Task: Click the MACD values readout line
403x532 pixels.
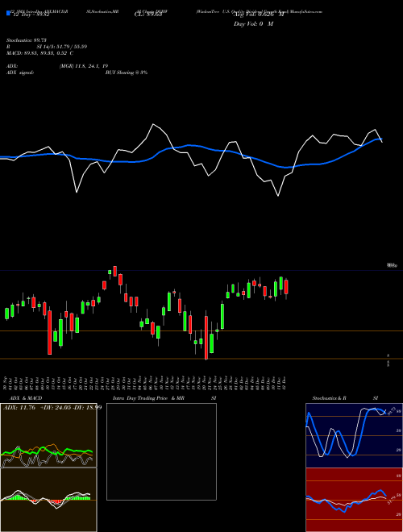Action: [x=40, y=53]
